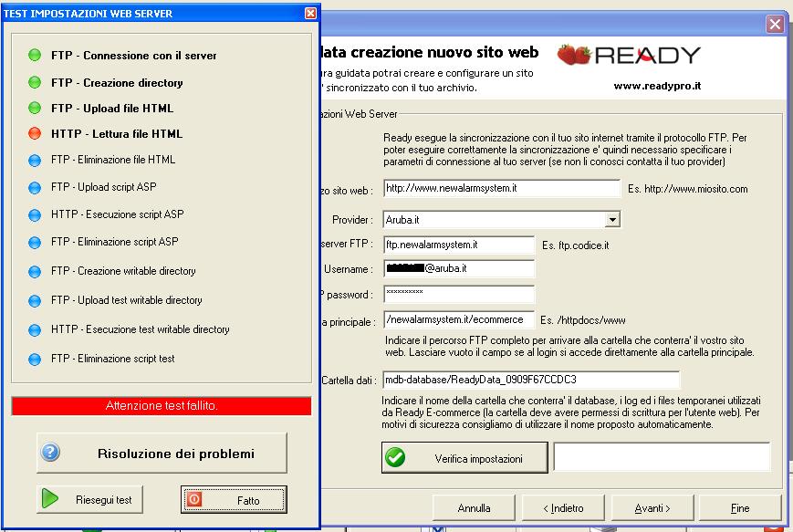Click the server FTP input field
Image resolution: width=793 pixels, height=532 pixels.
point(459,245)
